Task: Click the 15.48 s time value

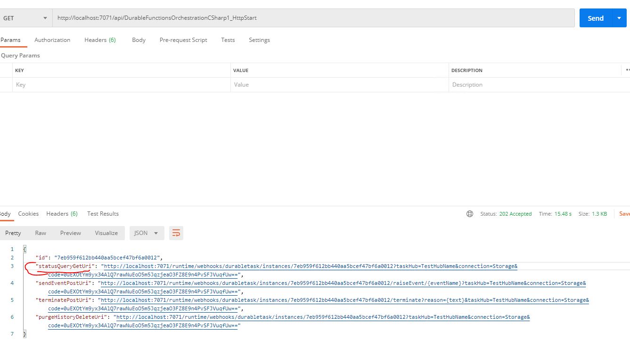Action: [x=563, y=214]
